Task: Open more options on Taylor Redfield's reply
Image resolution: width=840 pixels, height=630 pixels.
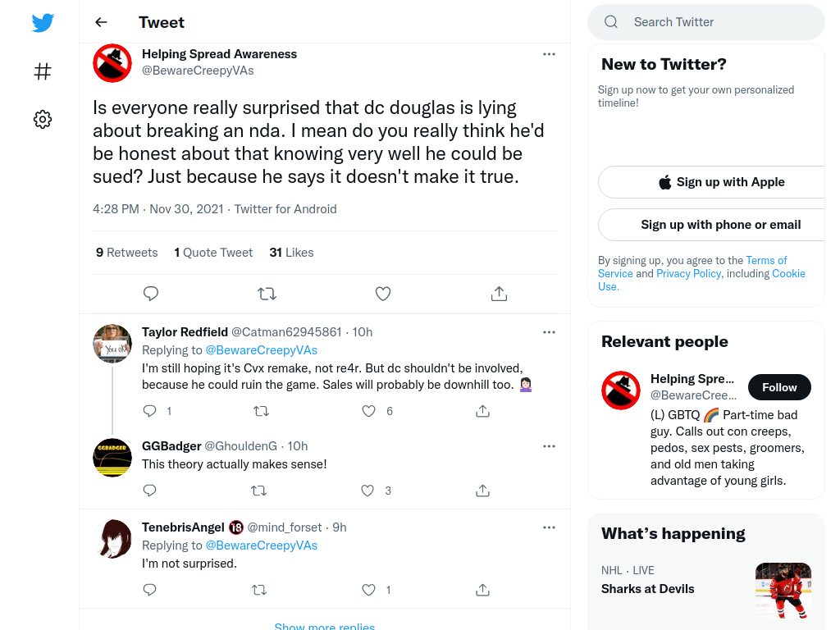Action: (x=549, y=332)
